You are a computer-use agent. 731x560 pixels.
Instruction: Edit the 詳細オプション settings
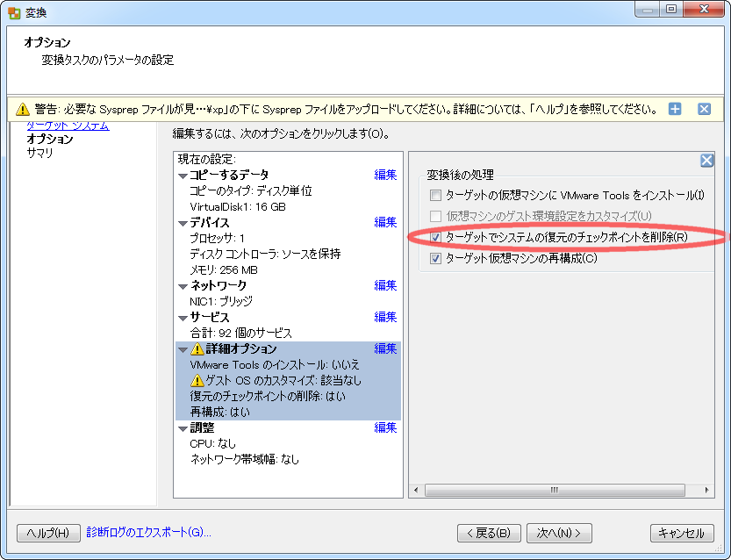coord(385,348)
